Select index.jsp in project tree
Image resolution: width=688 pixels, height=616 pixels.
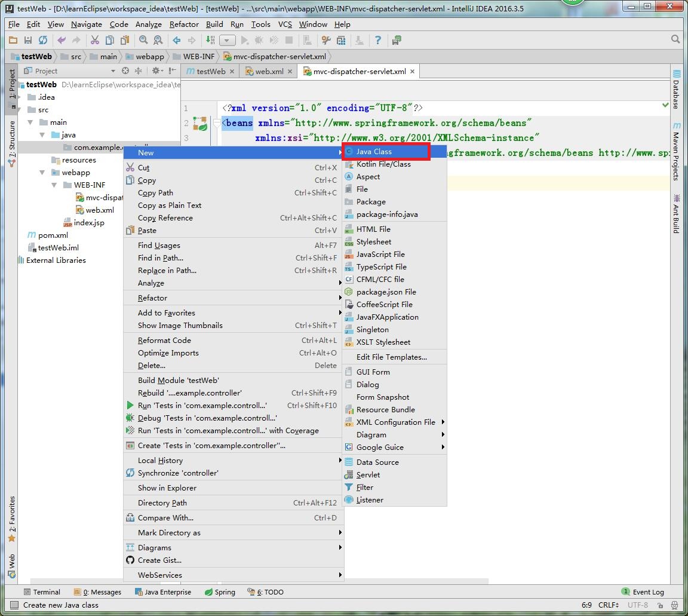(x=84, y=223)
